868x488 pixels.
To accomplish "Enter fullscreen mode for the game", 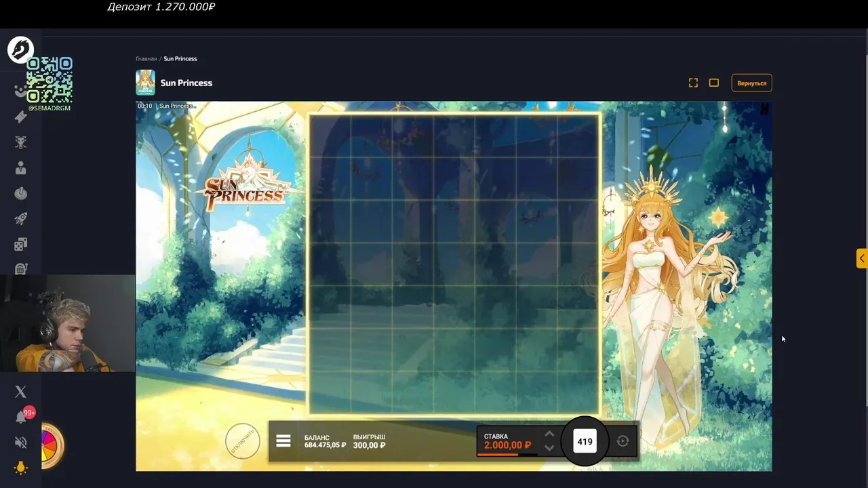I will pos(693,83).
